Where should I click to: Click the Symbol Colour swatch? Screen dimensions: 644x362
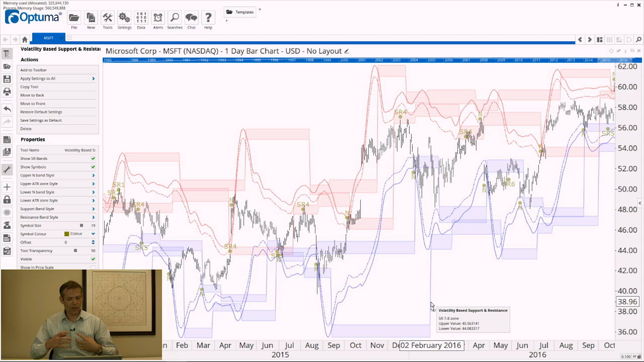point(67,234)
